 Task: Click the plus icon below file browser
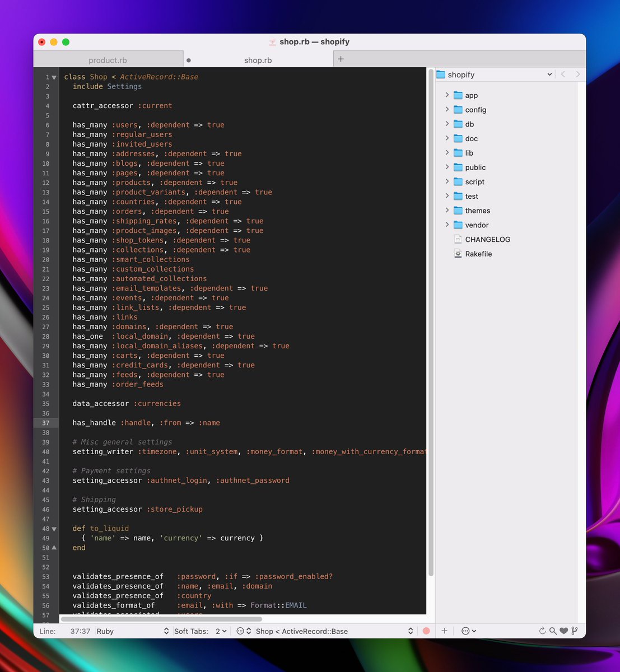coord(444,631)
